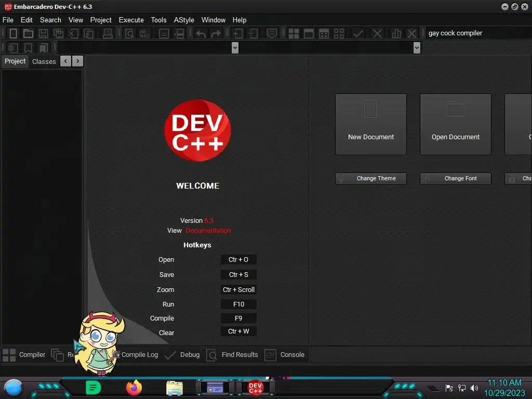This screenshot has width=532, height=399.
Task: Open the View menu
Action: pos(76,20)
